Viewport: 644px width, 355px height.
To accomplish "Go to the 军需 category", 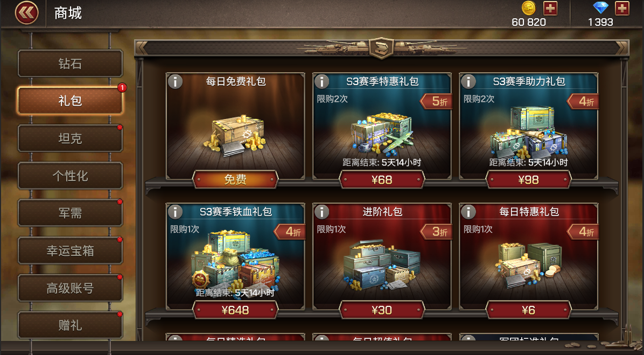I will coord(70,213).
